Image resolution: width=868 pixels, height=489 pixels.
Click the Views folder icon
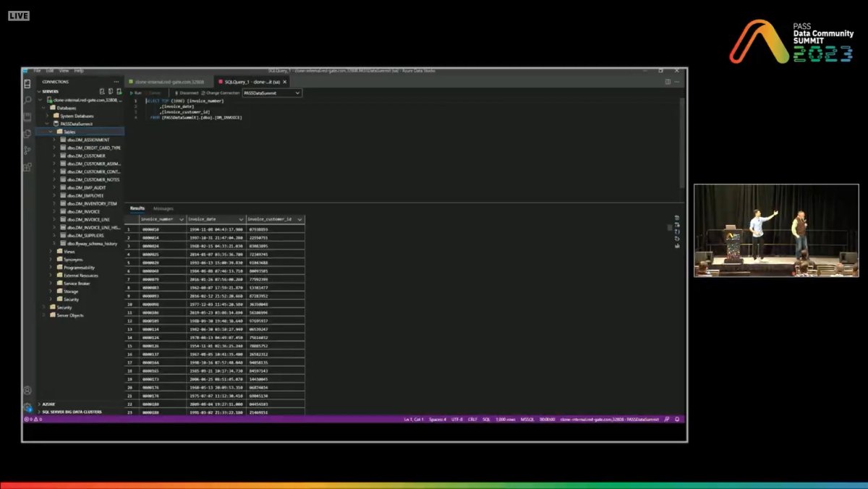tap(59, 251)
